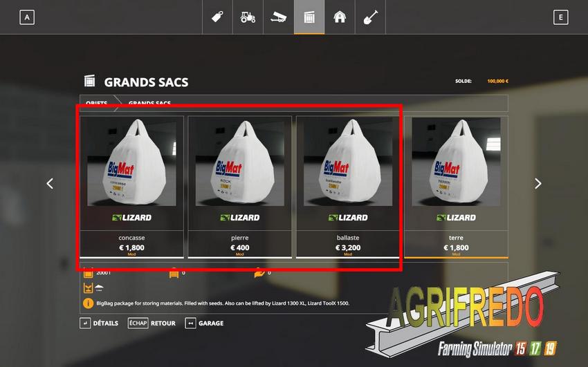
Task: Choose the ballaste big bag
Action: click(x=348, y=187)
